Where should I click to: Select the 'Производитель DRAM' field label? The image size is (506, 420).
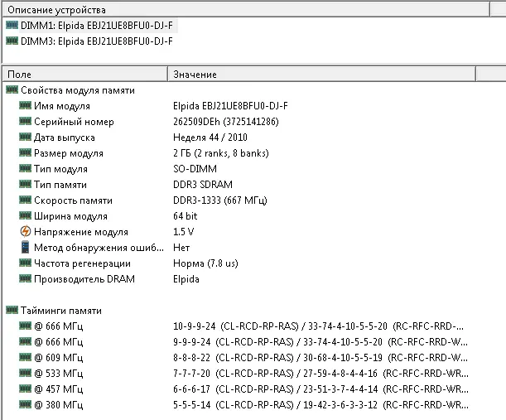pyautogui.click(x=84, y=279)
